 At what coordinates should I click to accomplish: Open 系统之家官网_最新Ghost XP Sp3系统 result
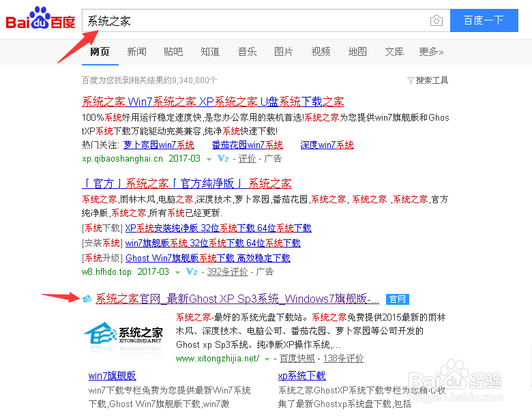pos(237,299)
